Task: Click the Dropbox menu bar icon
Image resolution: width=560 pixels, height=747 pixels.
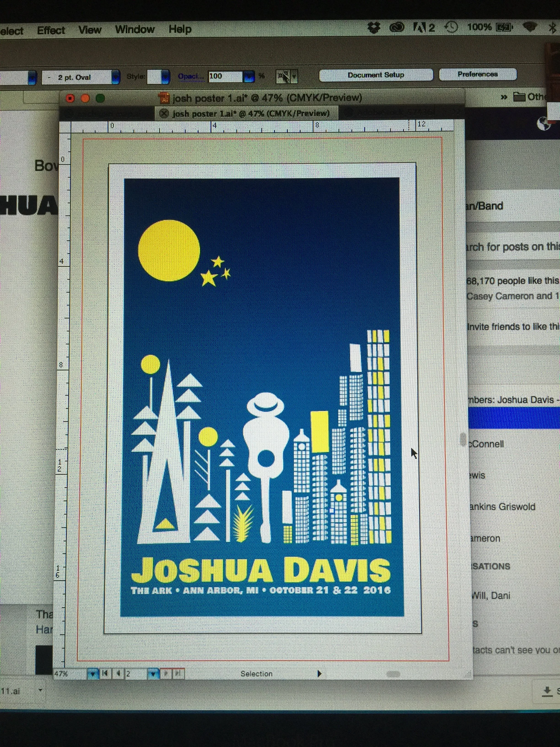Action: [374, 28]
